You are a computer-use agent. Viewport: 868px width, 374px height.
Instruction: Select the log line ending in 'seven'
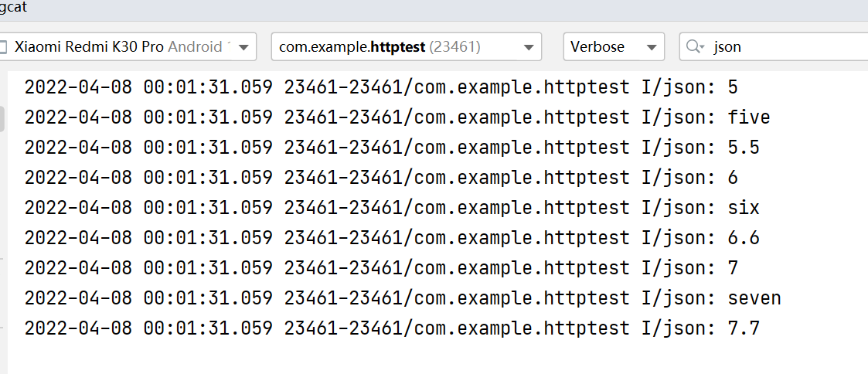click(x=403, y=298)
